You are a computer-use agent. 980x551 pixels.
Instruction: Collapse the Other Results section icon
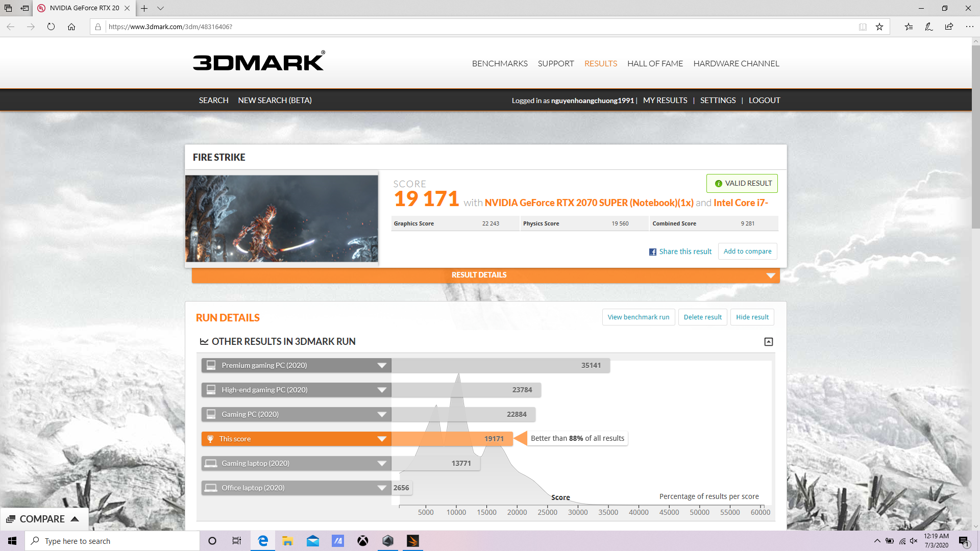click(x=768, y=342)
